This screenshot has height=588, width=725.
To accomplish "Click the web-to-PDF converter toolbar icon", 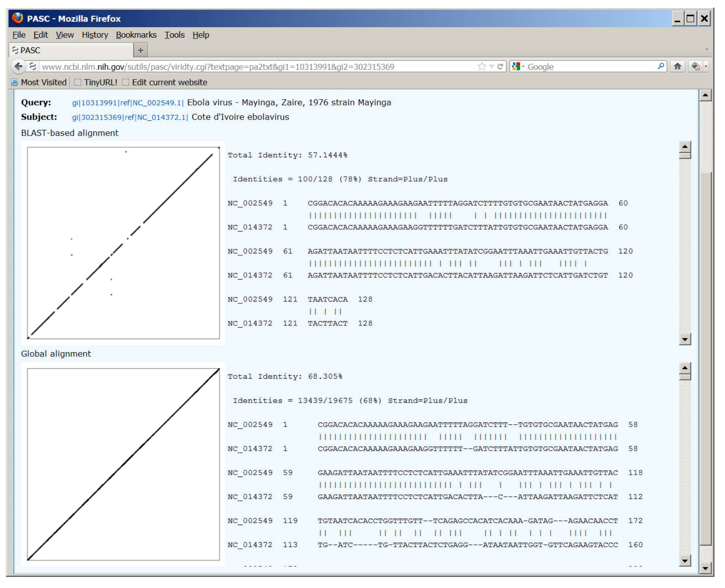I will tap(695, 67).
